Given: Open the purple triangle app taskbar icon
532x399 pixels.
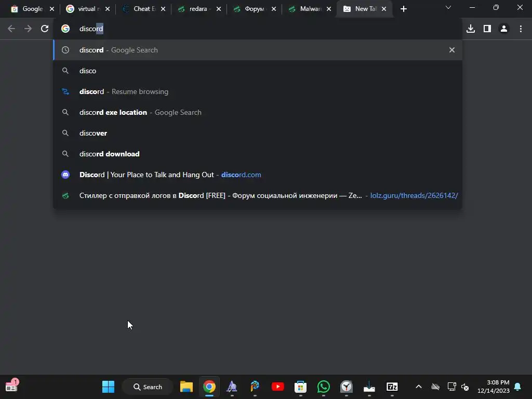Looking at the screenshot, I should (232, 387).
